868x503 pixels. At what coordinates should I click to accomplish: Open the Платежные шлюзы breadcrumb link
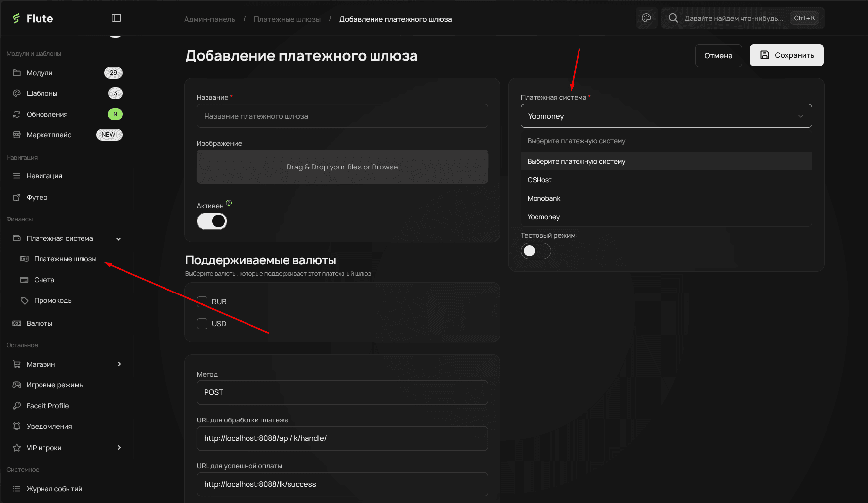[x=287, y=19]
